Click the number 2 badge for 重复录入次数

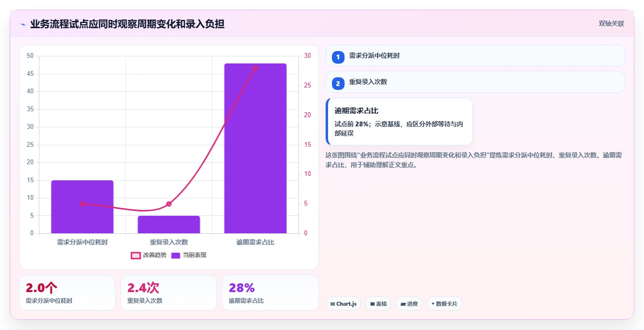(x=338, y=84)
